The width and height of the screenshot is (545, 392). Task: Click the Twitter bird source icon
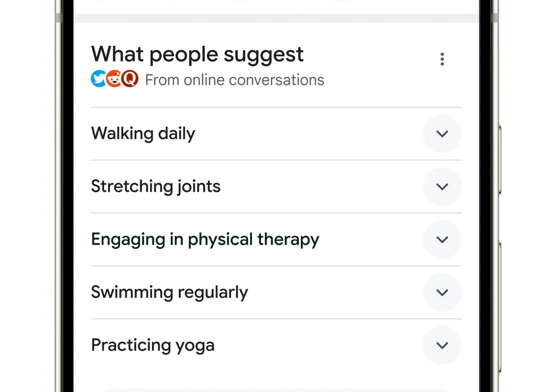(x=99, y=79)
